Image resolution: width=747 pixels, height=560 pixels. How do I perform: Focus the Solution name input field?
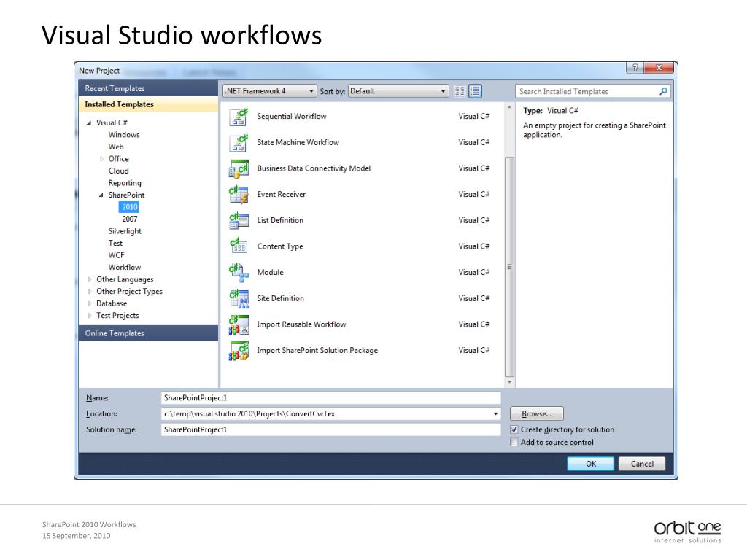coord(331,429)
